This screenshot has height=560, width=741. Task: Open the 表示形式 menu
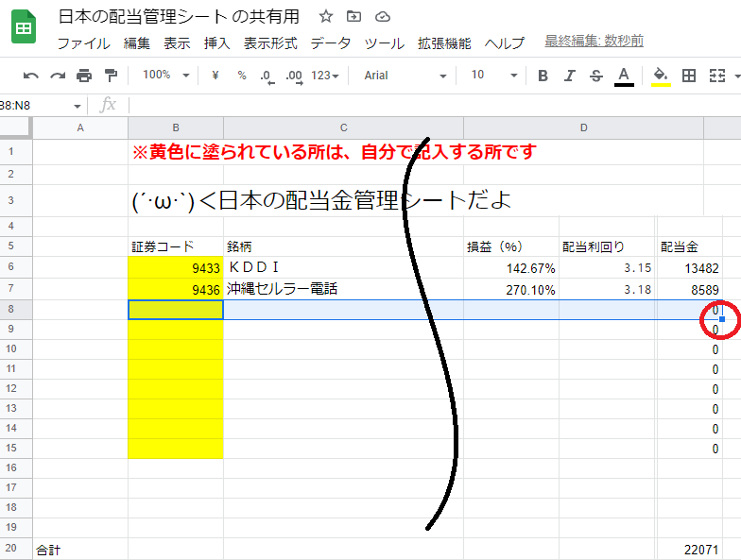click(270, 43)
